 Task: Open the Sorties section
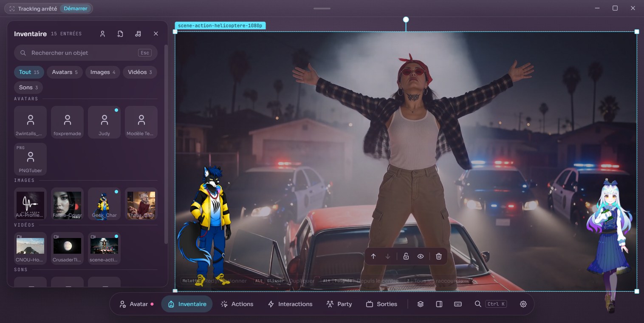coord(381,304)
